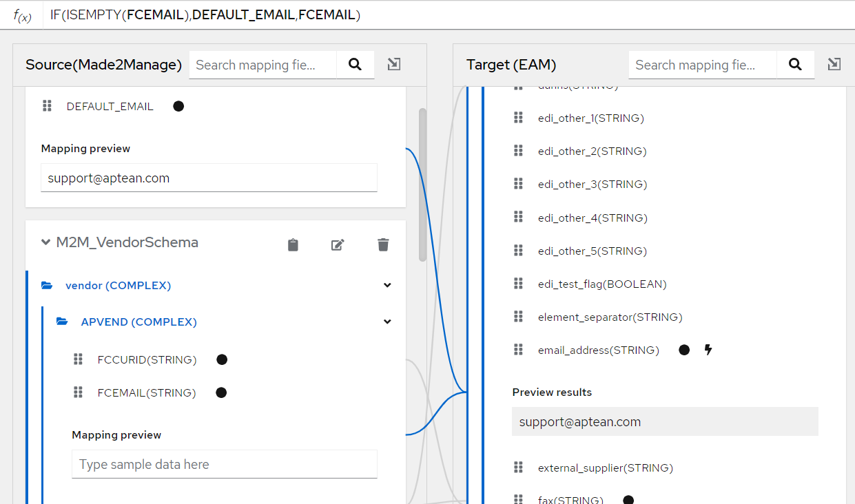Select the edi_test_flag target field
Image resolution: width=855 pixels, height=504 pixels.
point(602,283)
